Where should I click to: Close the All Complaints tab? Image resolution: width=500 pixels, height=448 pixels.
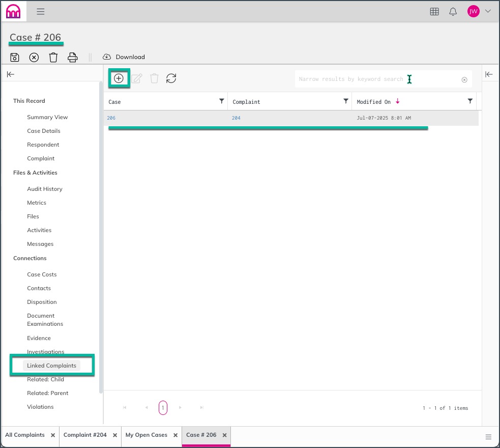click(x=53, y=435)
